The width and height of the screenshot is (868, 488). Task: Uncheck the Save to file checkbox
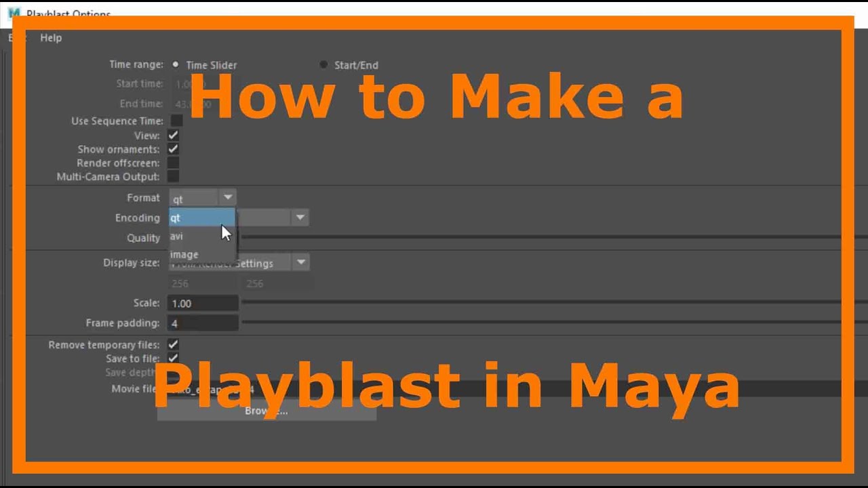pos(174,358)
